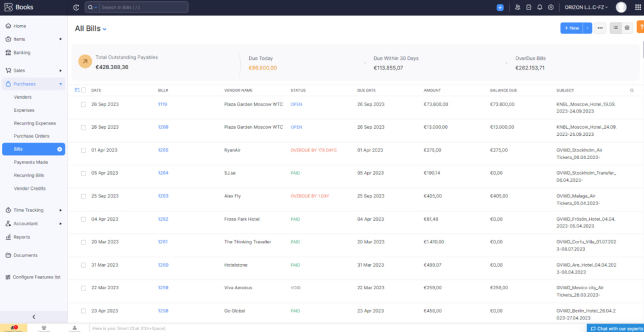Select checkbox for bill 1119

coord(84,104)
